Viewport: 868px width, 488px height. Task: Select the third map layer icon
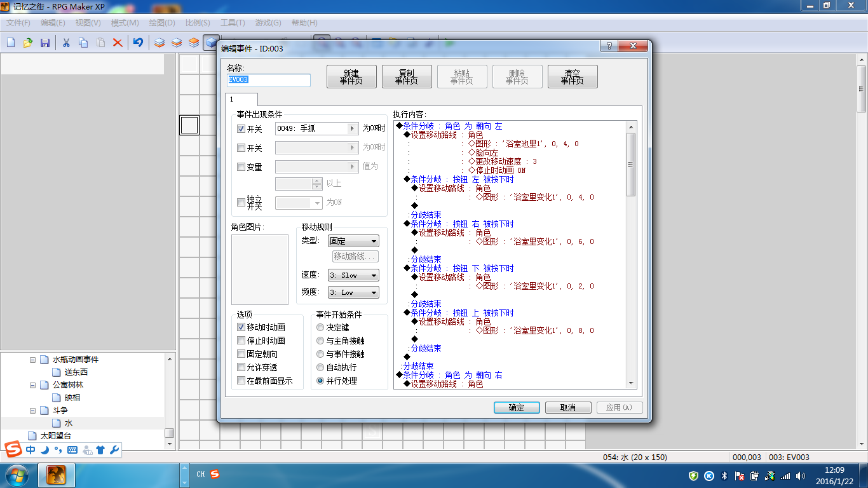pos(194,43)
